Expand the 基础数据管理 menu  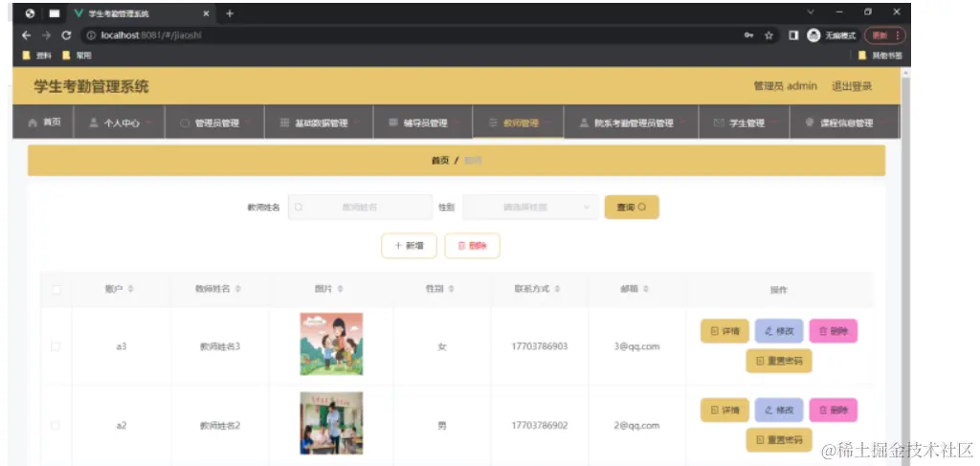(319, 123)
